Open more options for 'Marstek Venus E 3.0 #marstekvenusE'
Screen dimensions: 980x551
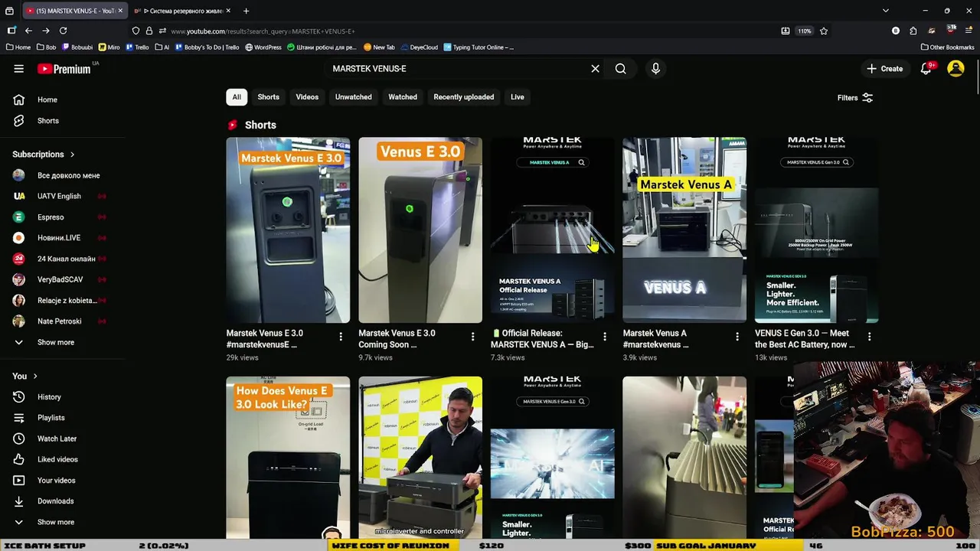[341, 337]
